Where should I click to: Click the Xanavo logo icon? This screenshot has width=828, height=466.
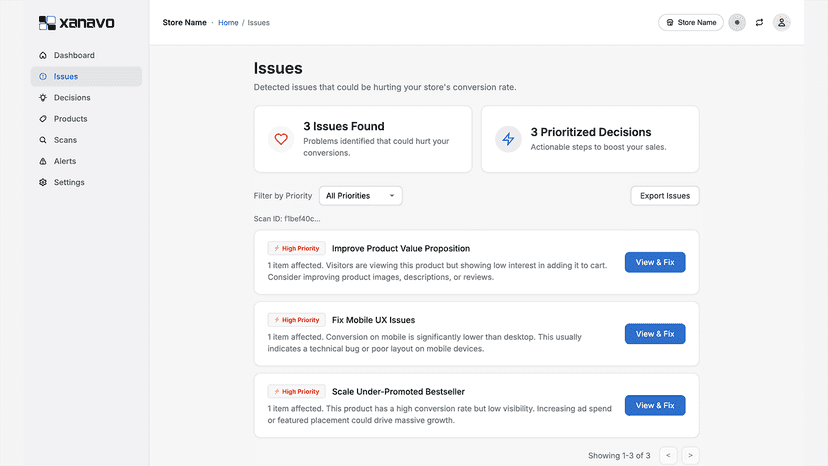click(x=47, y=23)
